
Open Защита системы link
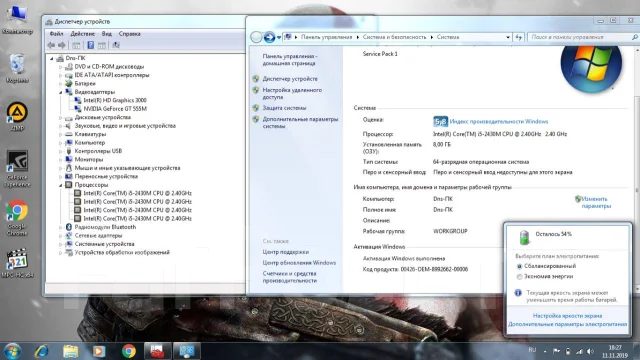click(x=284, y=108)
